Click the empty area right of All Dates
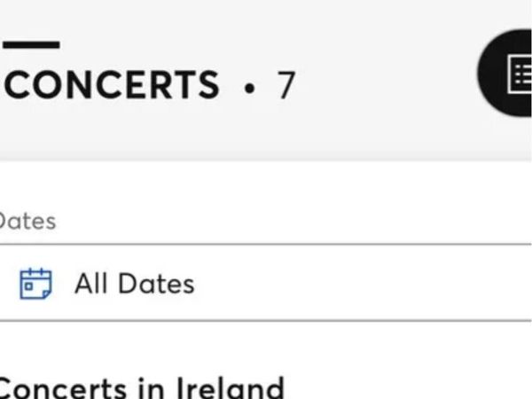 363,284
